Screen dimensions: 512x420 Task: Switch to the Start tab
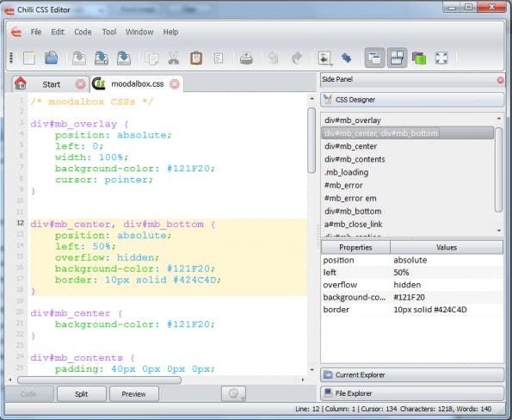51,84
